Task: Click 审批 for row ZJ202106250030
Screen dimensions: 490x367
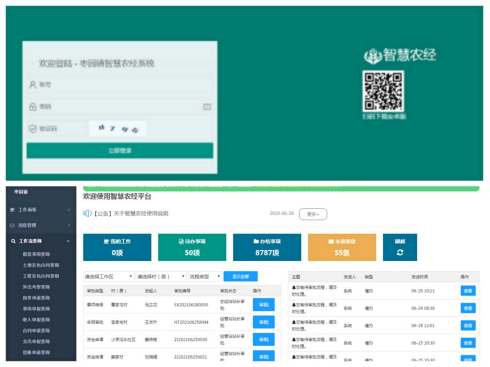Action: click(x=264, y=339)
